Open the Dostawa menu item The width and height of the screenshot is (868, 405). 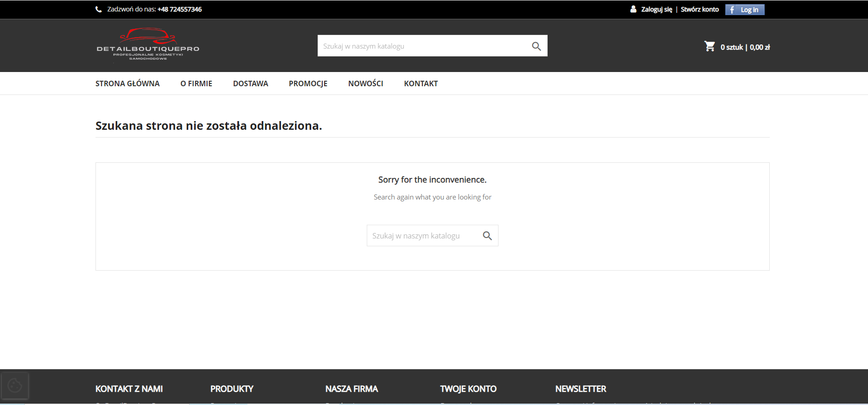point(251,83)
